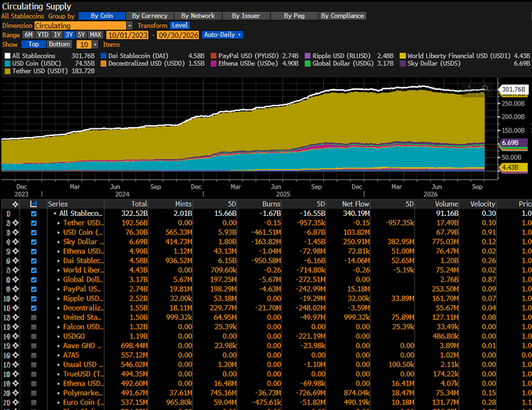Screen dimensions: 532x410
Task: Set range to 6M
Action: click(x=28, y=34)
